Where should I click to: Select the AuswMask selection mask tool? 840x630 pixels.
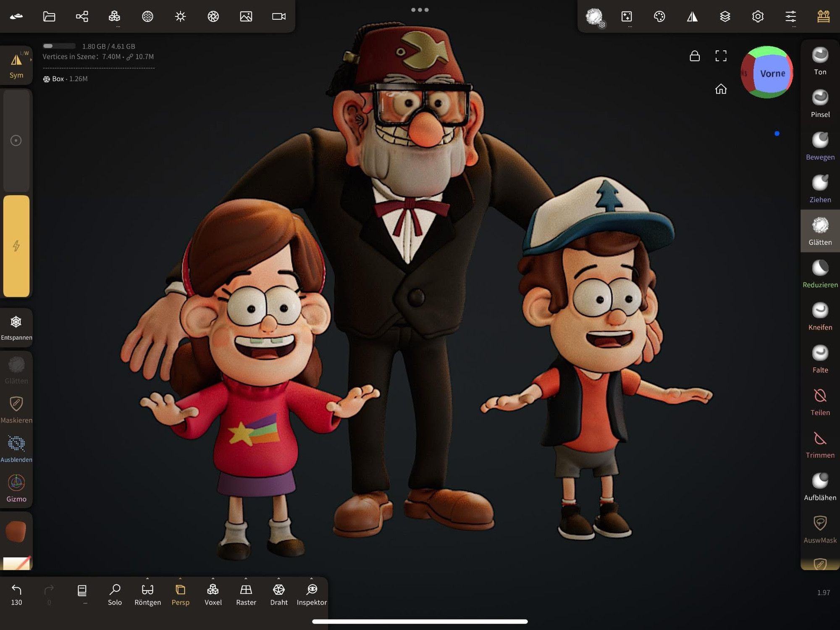[x=820, y=530]
